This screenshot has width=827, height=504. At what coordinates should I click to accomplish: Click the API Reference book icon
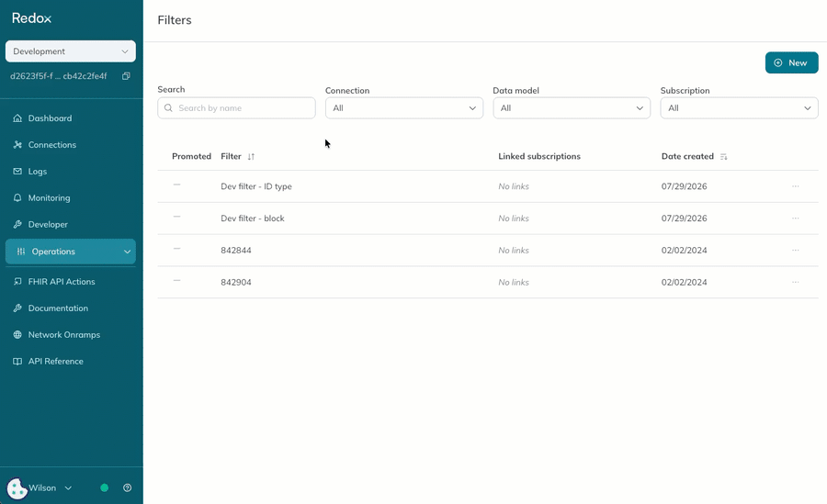click(x=17, y=361)
